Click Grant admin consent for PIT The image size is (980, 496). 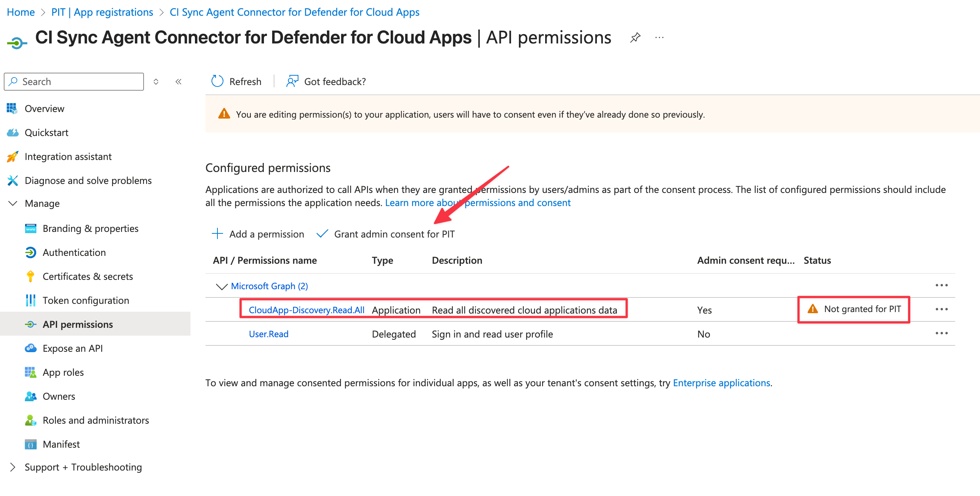(394, 234)
